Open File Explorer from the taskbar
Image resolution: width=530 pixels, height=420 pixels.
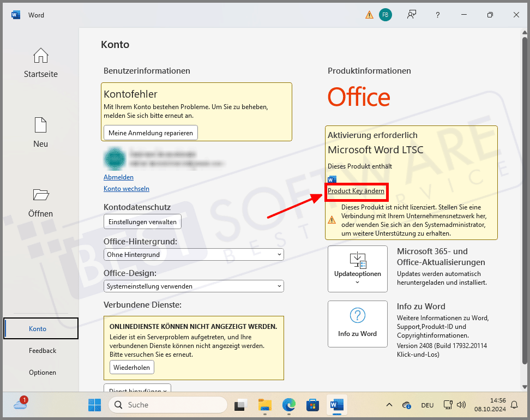point(264,405)
